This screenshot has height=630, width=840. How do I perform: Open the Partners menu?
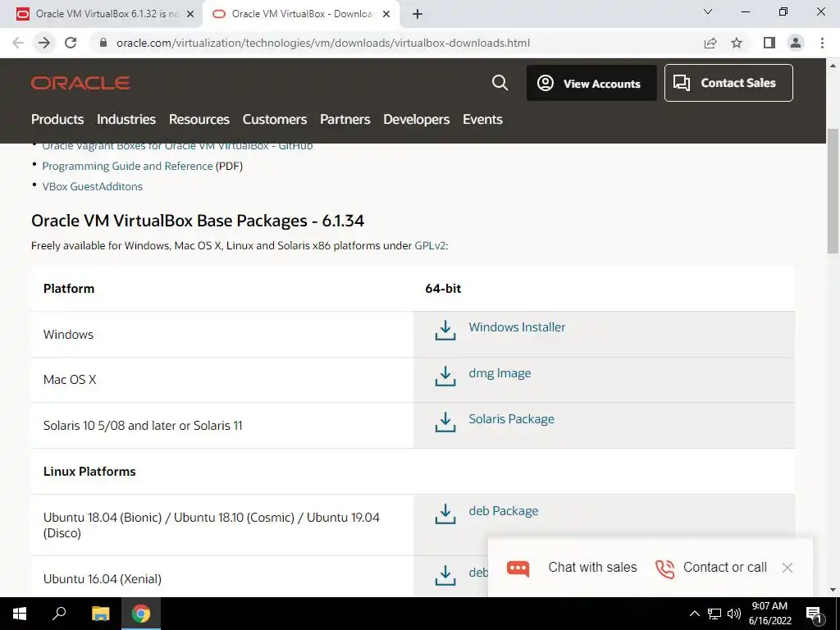click(345, 119)
